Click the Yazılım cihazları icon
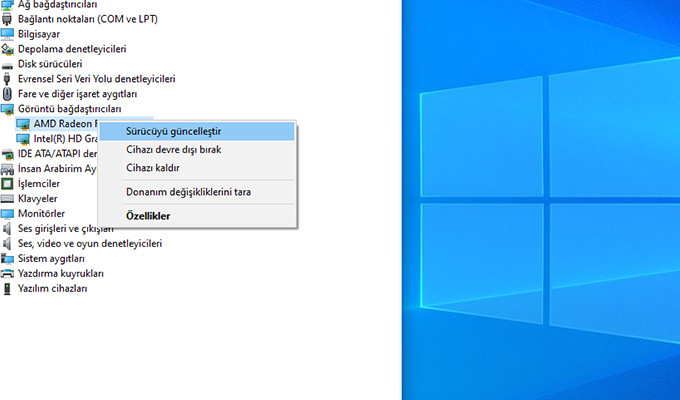 pos(7,289)
